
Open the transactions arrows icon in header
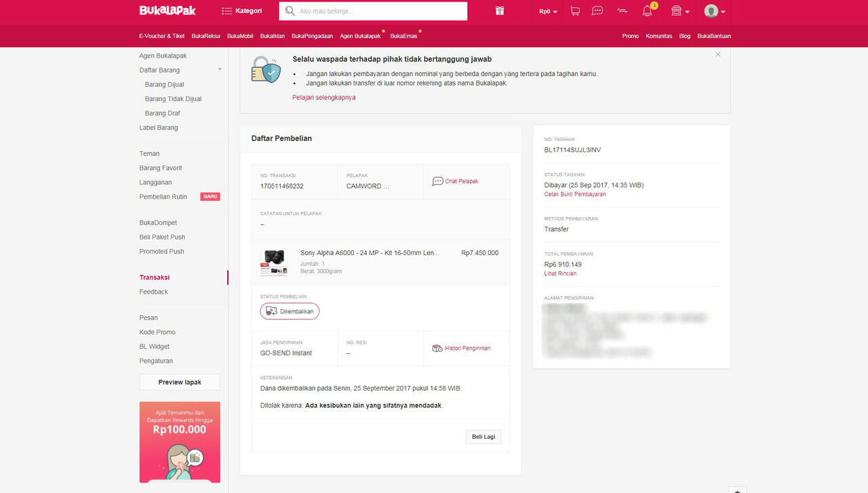622,11
